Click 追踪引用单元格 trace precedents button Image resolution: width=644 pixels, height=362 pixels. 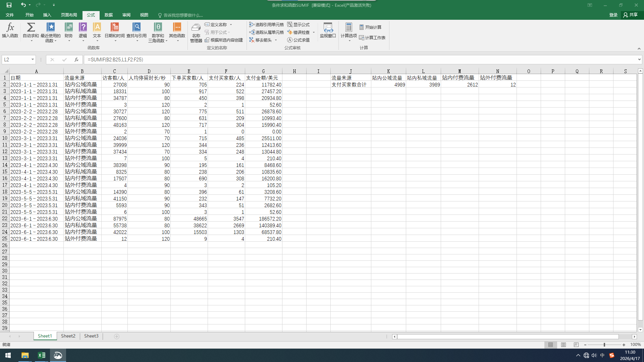pos(266,24)
